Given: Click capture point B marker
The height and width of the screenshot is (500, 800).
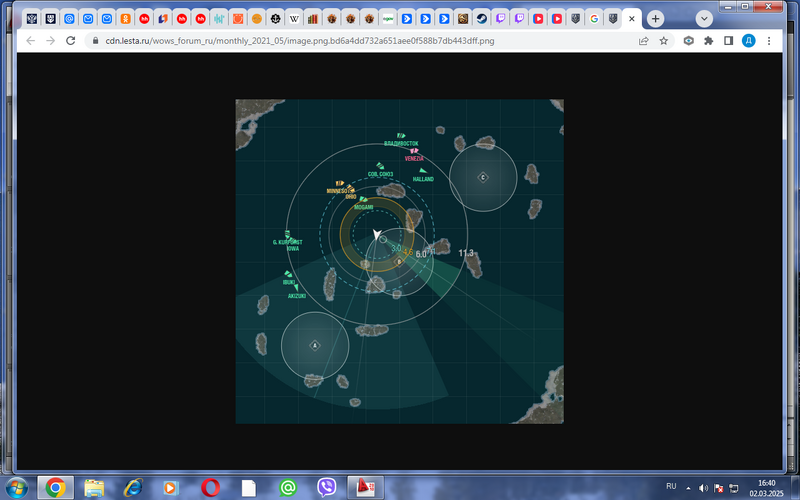Looking at the screenshot, I should point(399,262).
